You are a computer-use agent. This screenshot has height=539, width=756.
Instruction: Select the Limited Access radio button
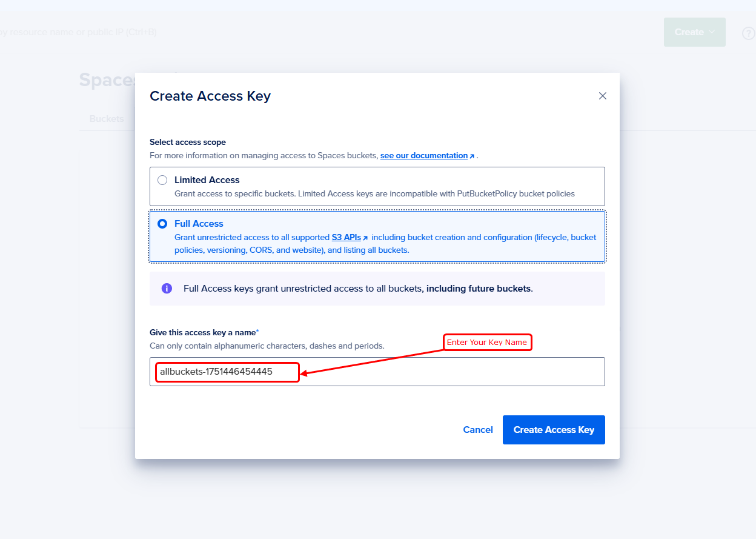click(x=162, y=180)
